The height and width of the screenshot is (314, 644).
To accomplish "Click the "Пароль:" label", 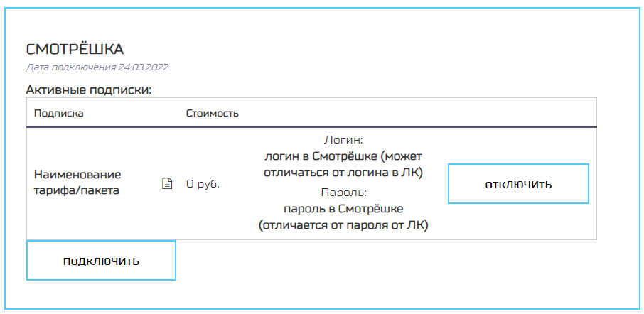I will tap(343, 193).
